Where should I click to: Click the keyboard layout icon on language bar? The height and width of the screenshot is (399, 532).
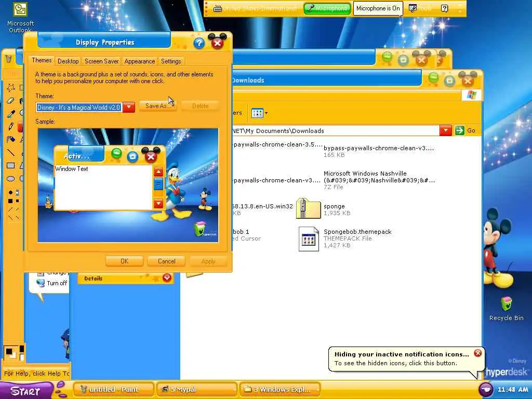coord(218,8)
